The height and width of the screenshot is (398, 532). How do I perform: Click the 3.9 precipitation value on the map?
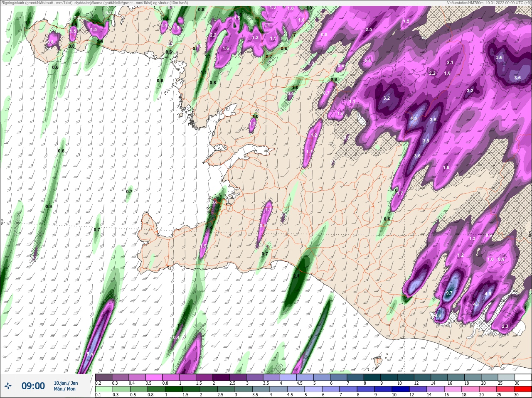coord(426,141)
